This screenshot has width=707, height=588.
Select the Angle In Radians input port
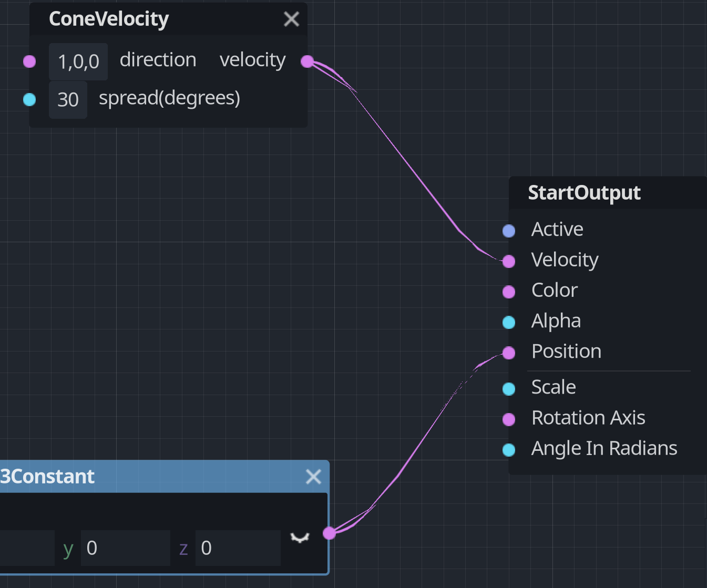pyautogui.click(x=508, y=450)
